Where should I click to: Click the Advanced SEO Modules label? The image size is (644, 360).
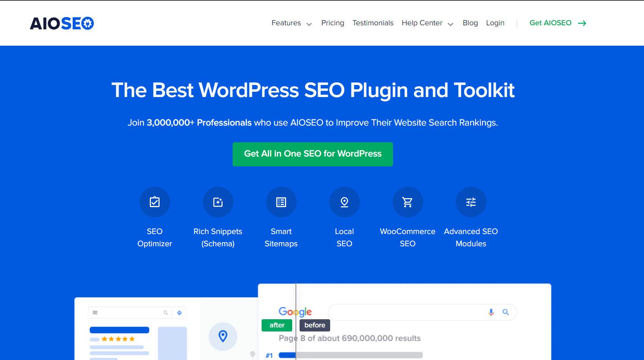pos(471,238)
